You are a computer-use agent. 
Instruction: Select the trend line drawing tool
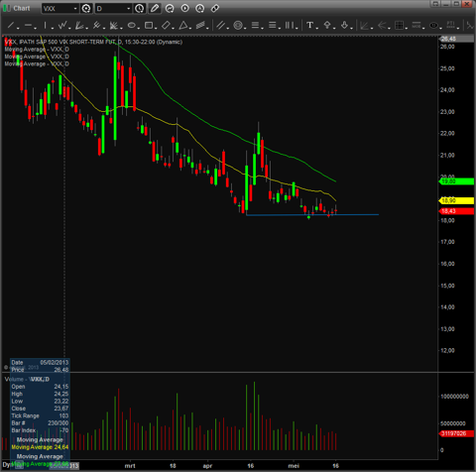pyautogui.click(x=11, y=25)
